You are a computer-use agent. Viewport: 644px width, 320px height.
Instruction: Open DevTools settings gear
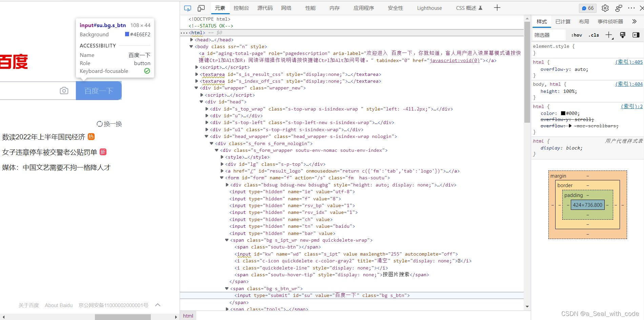(605, 8)
